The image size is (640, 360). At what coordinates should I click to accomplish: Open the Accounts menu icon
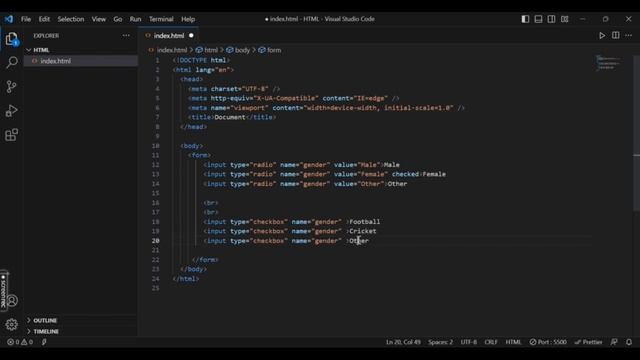12,301
